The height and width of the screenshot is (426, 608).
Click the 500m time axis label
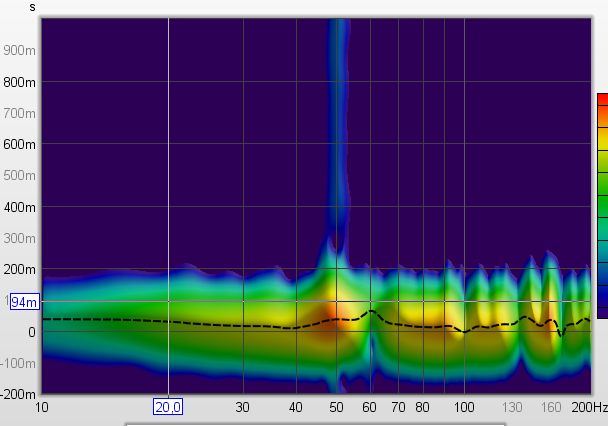pos(19,176)
